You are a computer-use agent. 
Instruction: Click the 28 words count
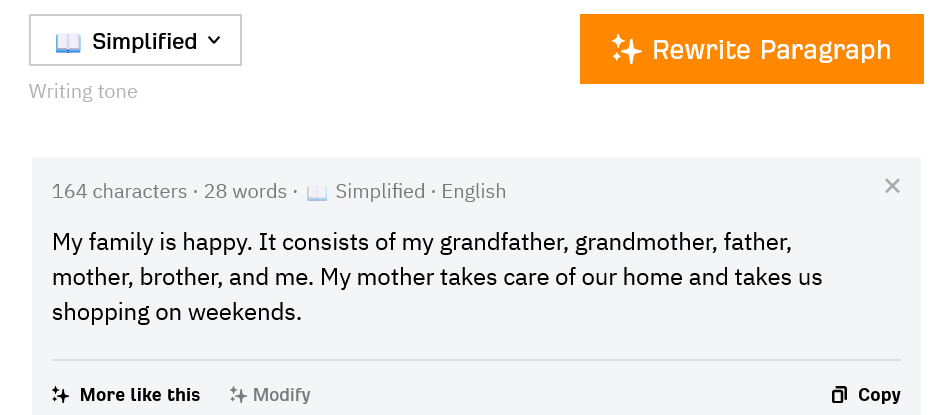[245, 191]
